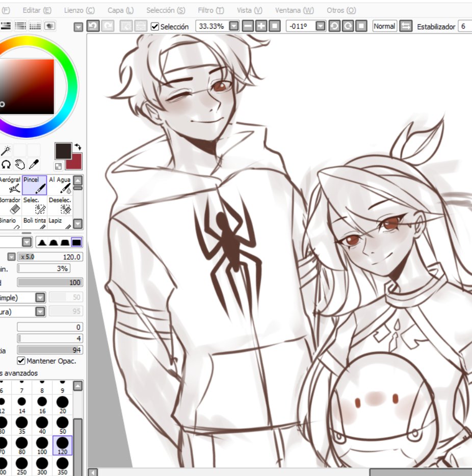This screenshot has width=472, height=476.
Task: Open the blend mode dropdown beside edge shapes
Action: tap(27, 242)
